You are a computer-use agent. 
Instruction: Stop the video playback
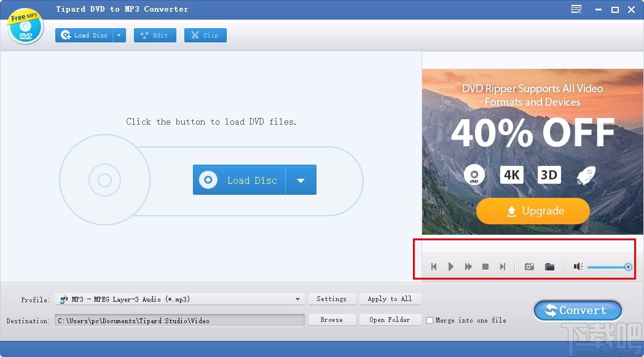(485, 267)
